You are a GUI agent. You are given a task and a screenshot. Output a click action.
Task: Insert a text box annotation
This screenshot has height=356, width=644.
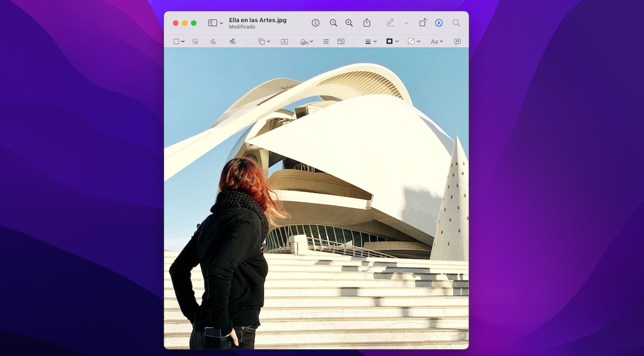coord(284,41)
